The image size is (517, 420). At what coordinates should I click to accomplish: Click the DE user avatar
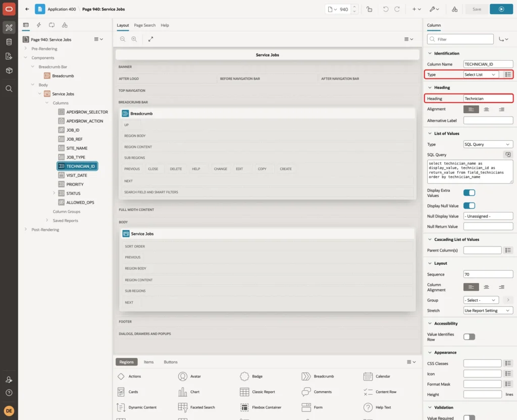pos(9,411)
